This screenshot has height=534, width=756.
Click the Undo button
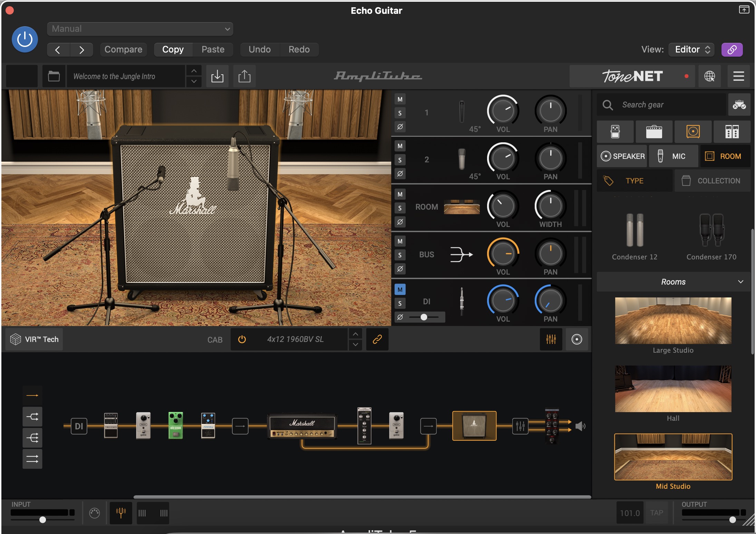click(x=260, y=49)
